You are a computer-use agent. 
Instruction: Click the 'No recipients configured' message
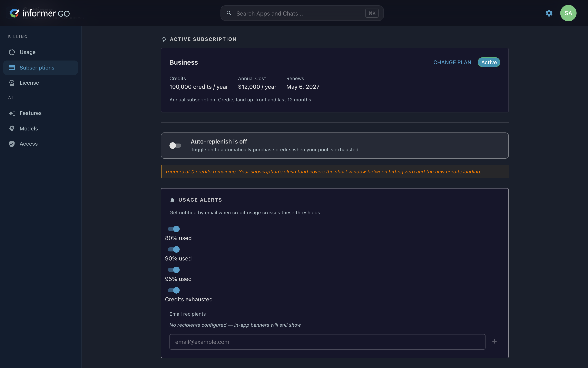click(x=235, y=325)
